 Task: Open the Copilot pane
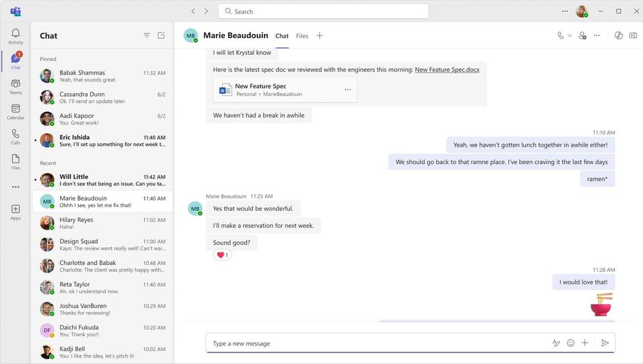point(619,35)
